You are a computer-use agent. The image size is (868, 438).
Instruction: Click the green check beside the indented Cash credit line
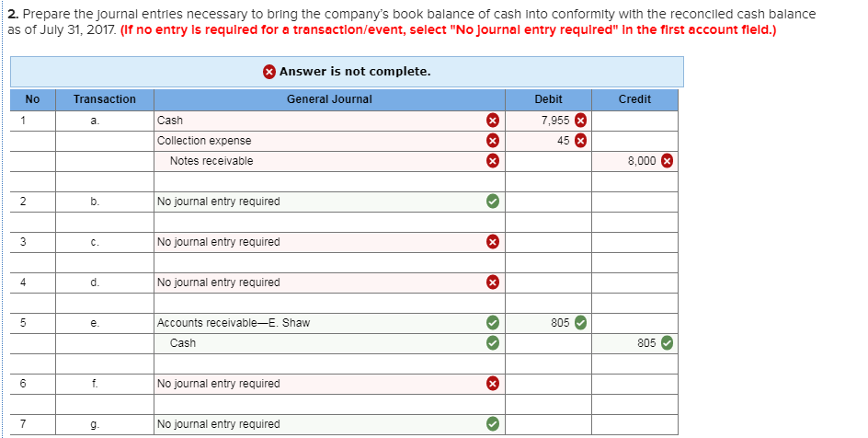pos(493,343)
